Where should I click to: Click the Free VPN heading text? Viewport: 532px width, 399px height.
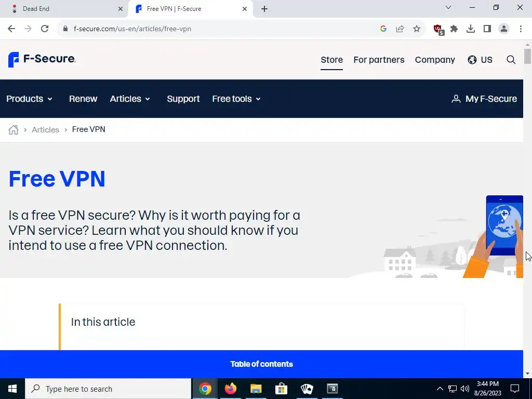pyautogui.click(x=57, y=179)
